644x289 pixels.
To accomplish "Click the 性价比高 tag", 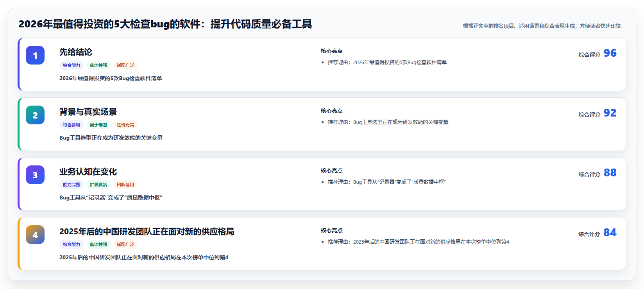I will pyautogui.click(x=125, y=125).
